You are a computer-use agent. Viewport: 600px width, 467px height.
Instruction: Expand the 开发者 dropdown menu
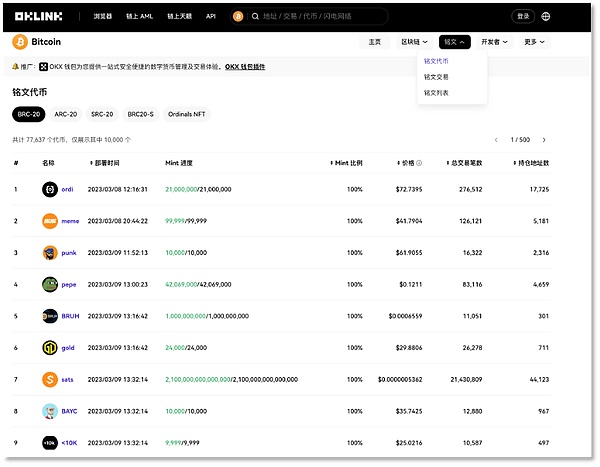pos(494,42)
